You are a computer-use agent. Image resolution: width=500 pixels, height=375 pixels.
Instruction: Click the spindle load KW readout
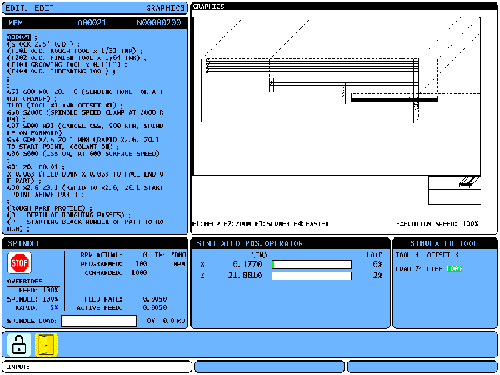point(174,321)
